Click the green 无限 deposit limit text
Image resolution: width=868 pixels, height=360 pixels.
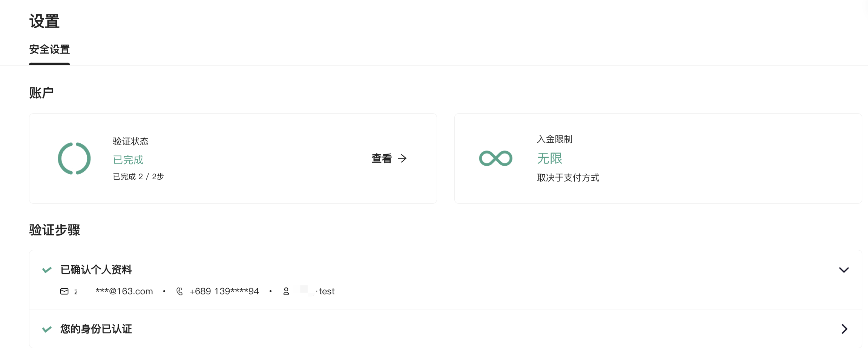point(549,158)
